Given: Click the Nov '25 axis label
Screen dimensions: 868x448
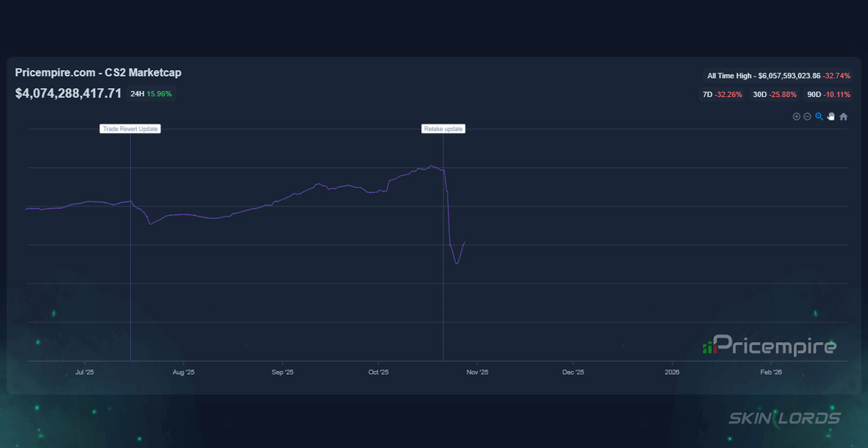Looking at the screenshot, I should 477,372.
